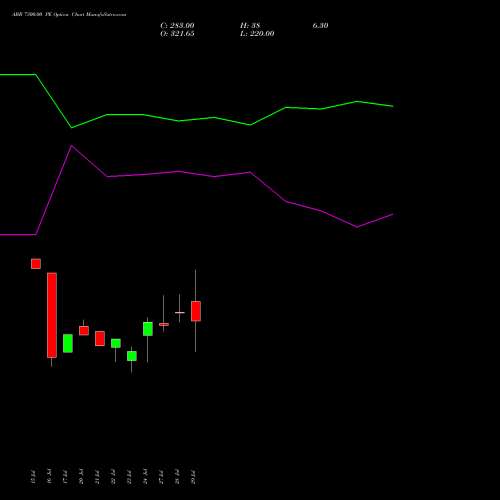Select the small red candle on 15 Jul

point(36,264)
